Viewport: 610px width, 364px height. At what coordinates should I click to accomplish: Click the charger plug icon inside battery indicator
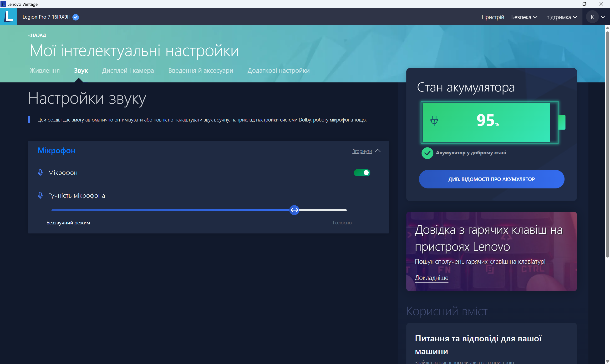point(434,121)
